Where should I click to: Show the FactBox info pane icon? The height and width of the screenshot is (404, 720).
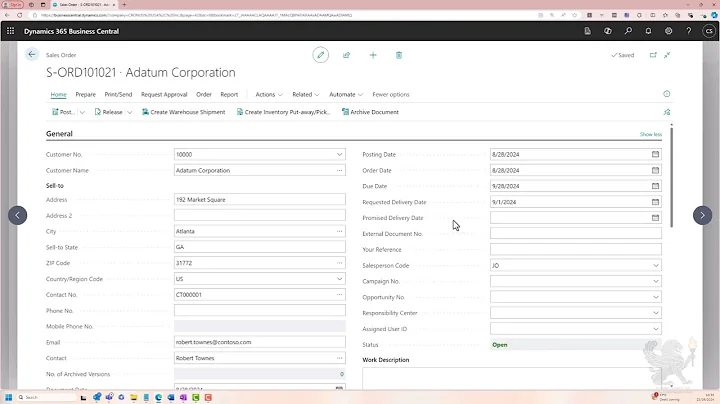click(667, 94)
